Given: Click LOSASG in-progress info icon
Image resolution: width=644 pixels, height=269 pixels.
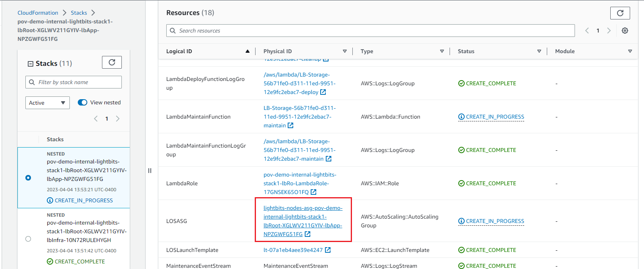Looking at the screenshot, I should (x=461, y=221).
